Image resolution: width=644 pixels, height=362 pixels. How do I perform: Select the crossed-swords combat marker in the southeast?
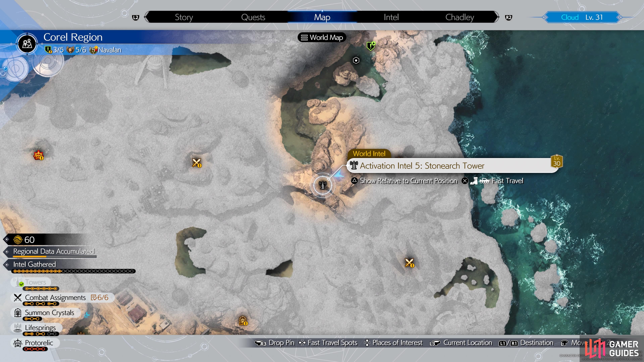(410, 263)
